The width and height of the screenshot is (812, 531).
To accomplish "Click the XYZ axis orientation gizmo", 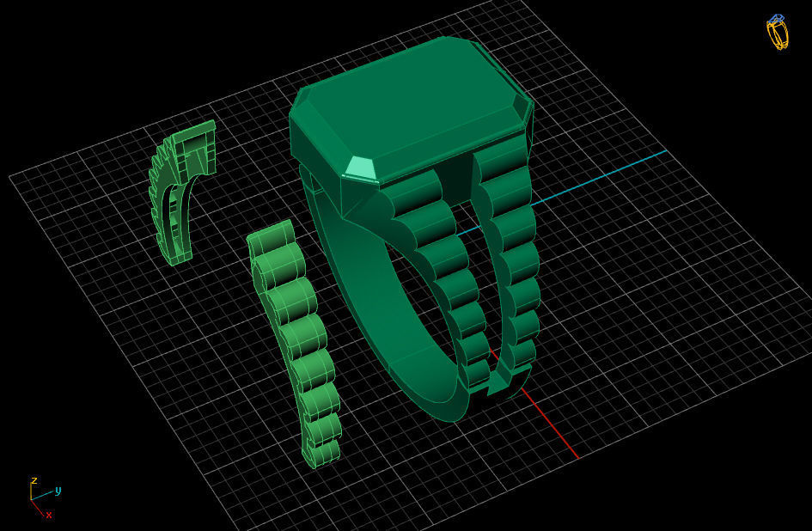I will click(45, 497).
